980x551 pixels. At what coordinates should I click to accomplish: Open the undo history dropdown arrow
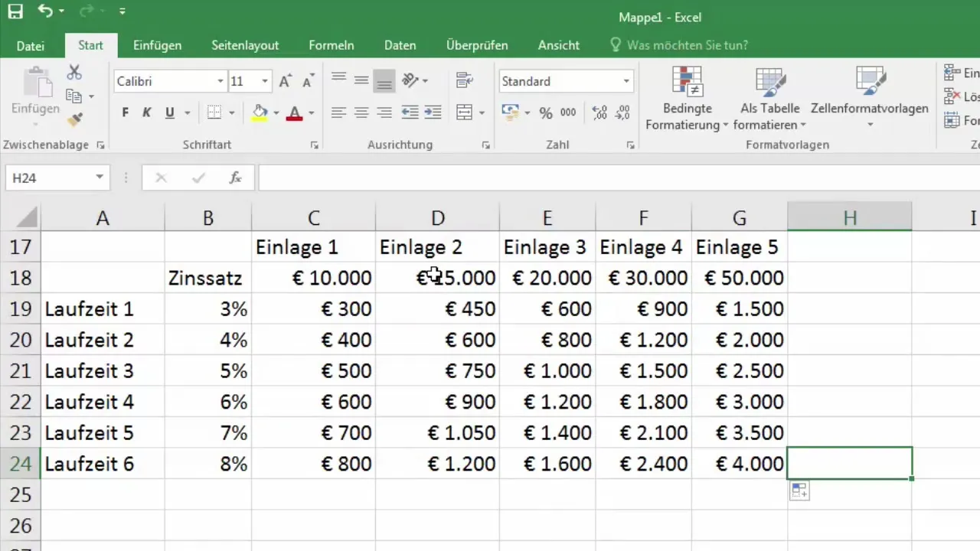click(62, 12)
